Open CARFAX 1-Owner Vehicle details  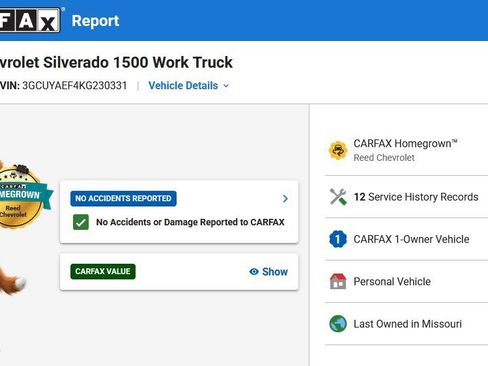pos(406,239)
